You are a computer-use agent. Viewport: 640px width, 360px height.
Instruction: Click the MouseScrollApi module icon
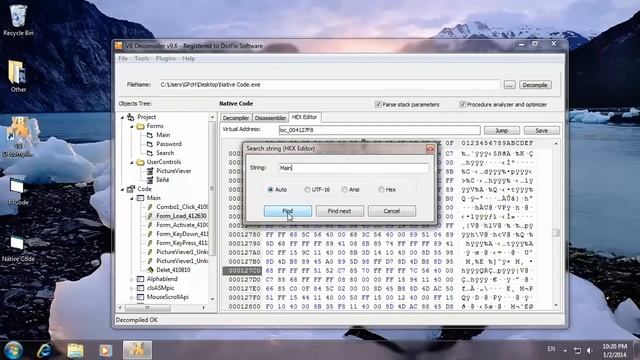pyautogui.click(x=140, y=297)
